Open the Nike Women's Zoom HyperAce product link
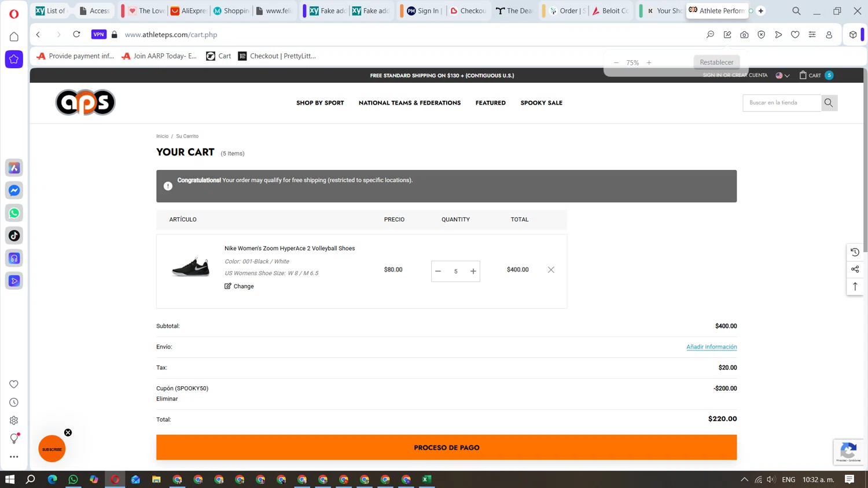The image size is (868, 488). [x=289, y=249]
